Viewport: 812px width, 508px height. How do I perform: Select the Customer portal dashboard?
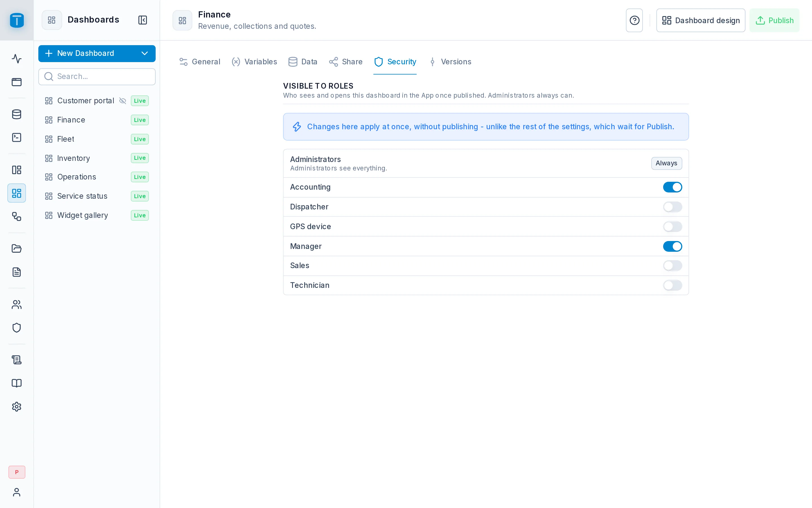coord(97,101)
